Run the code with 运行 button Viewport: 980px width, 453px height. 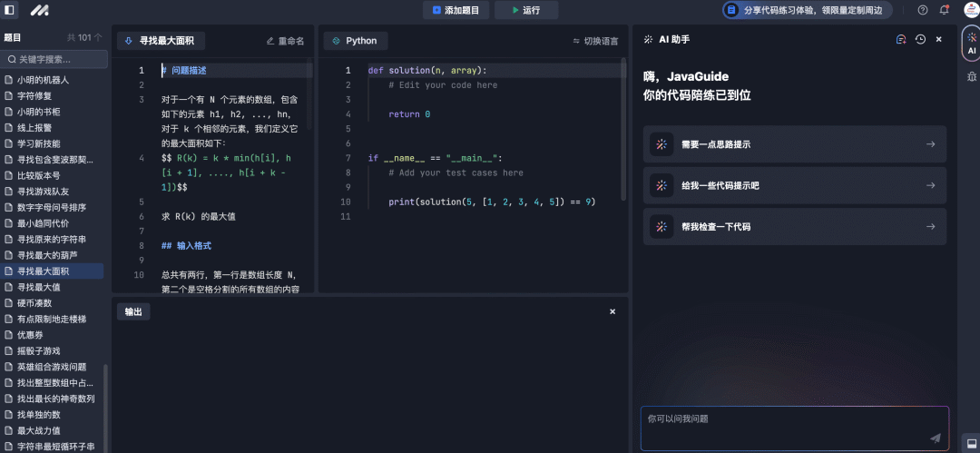pos(525,10)
